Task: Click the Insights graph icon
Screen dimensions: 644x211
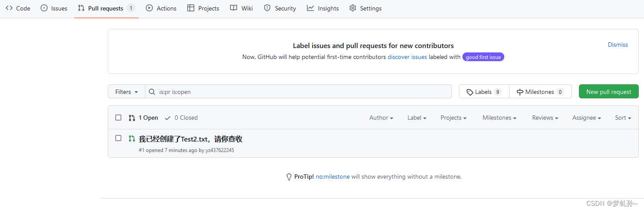Action: 310,8
